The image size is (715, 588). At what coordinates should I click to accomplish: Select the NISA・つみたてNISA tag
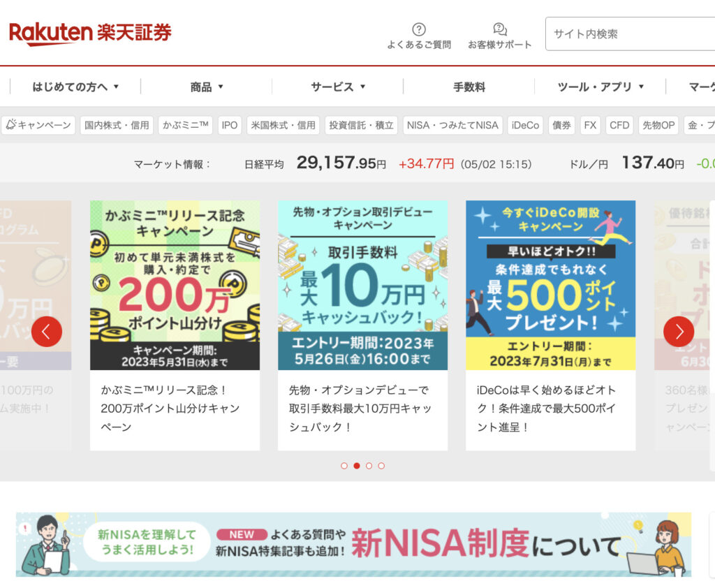452,125
